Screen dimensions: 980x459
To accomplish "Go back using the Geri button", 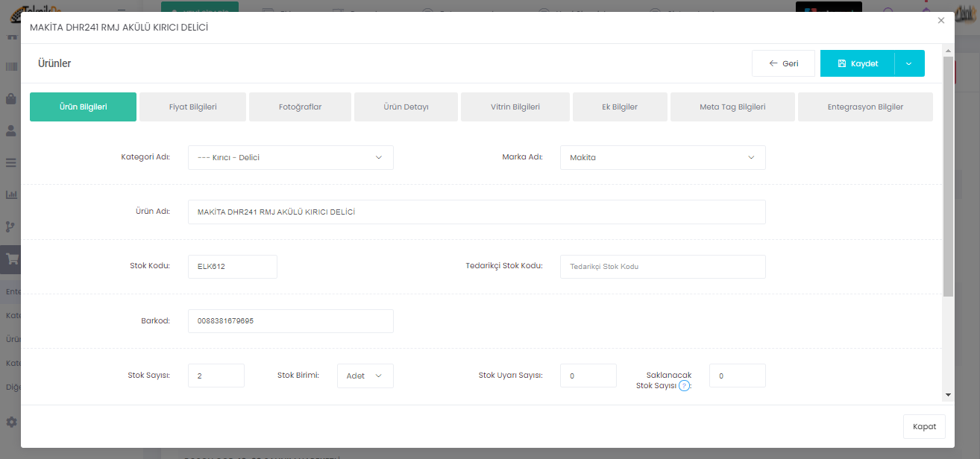I will pos(782,63).
